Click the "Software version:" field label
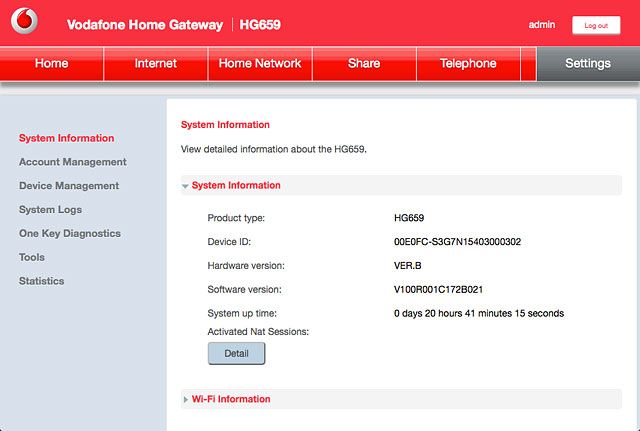Screen dimensions: 640x431 [244, 290]
